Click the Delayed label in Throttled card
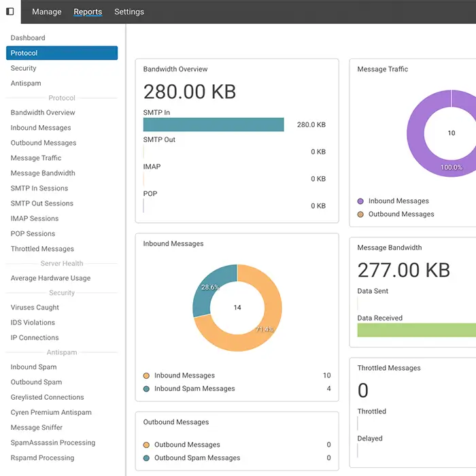 coord(370,439)
